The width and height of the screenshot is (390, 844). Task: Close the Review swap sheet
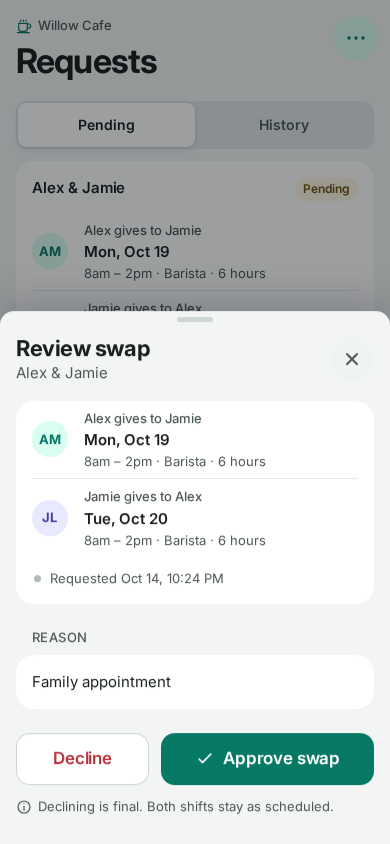click(352, 359)
